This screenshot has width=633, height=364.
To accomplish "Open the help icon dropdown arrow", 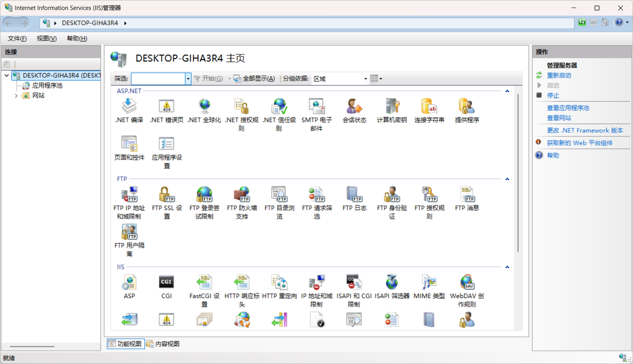I will click(627, 22).
